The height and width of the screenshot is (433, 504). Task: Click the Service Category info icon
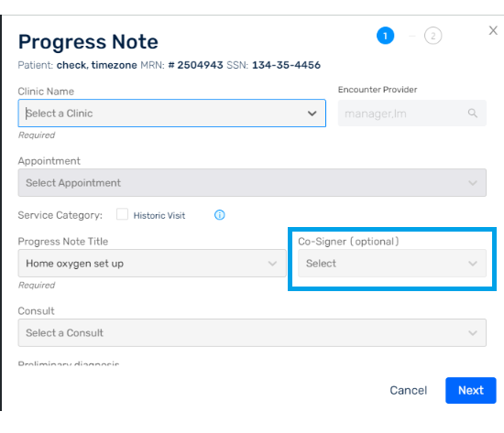pyautogui.click(x=220, y=215)
